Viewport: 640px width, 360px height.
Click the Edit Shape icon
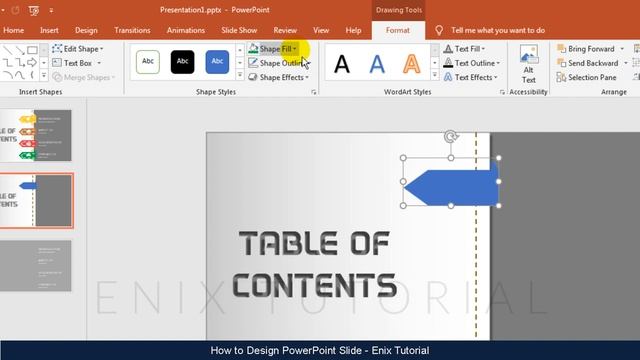pyautogui.click(x=57, y=49)
